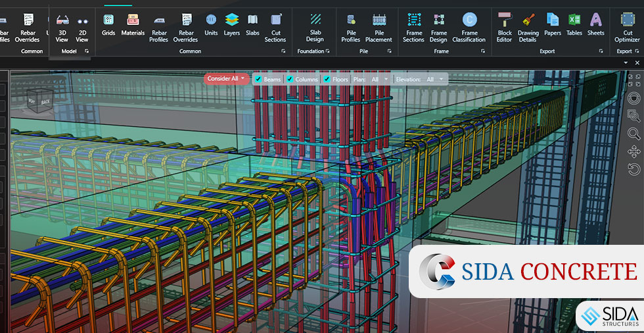This screenshot has width=644, height=333.
Task: Open Drawing Details
Action: [528, 28]
